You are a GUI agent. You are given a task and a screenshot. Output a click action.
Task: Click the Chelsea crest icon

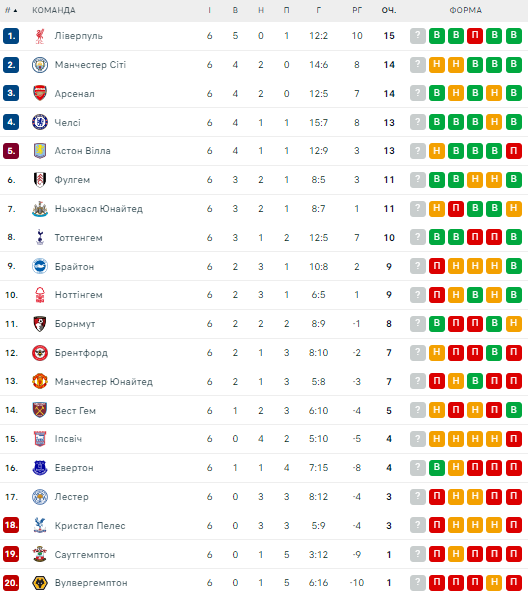(40, 122)
